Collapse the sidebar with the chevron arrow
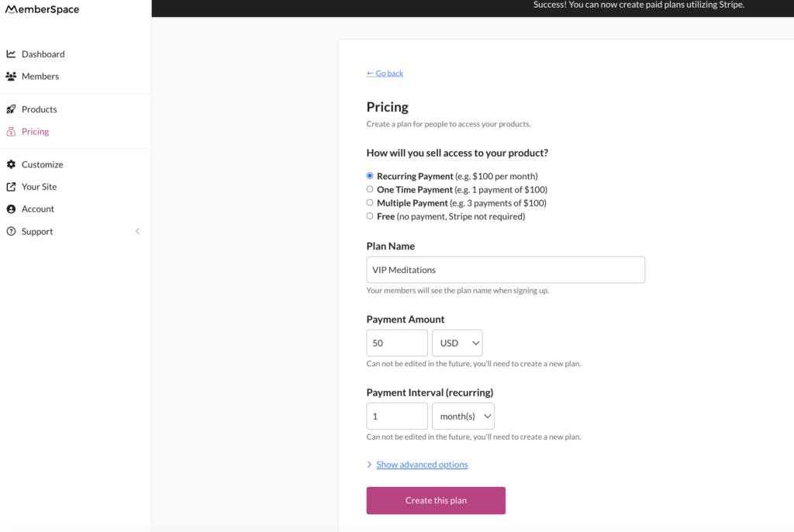The width and height of the screenshot is (794, 532). pos(138,231)
